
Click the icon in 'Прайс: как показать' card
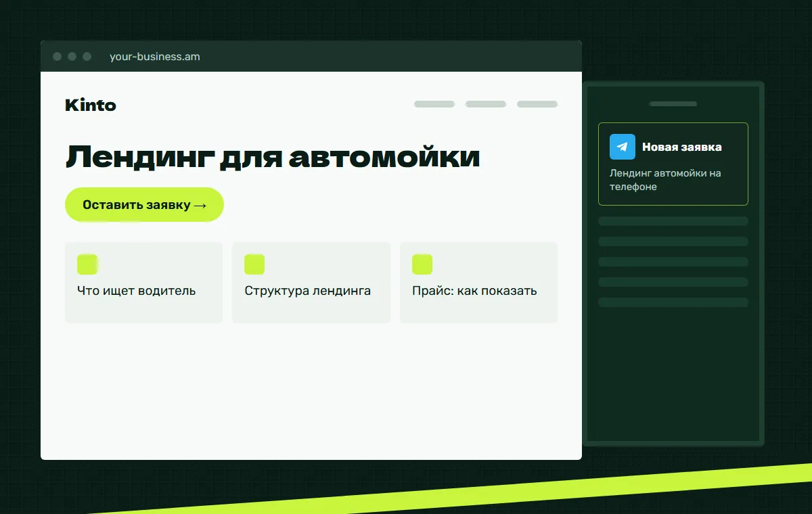(x=422, y=264)
